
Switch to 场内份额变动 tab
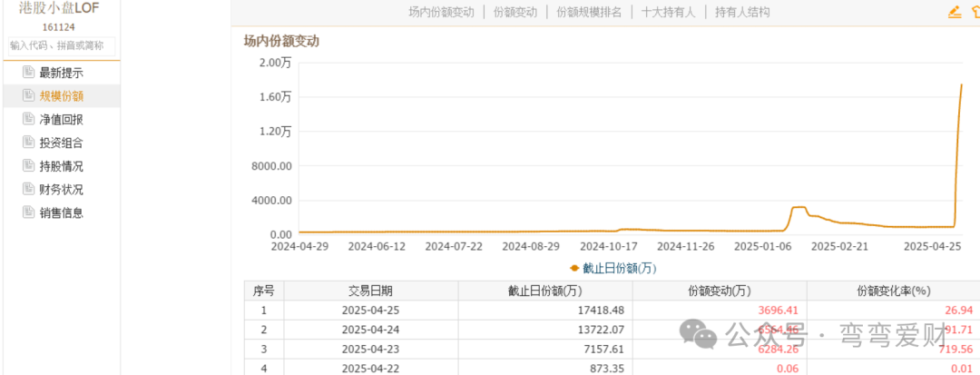click(x=441, y=12)
